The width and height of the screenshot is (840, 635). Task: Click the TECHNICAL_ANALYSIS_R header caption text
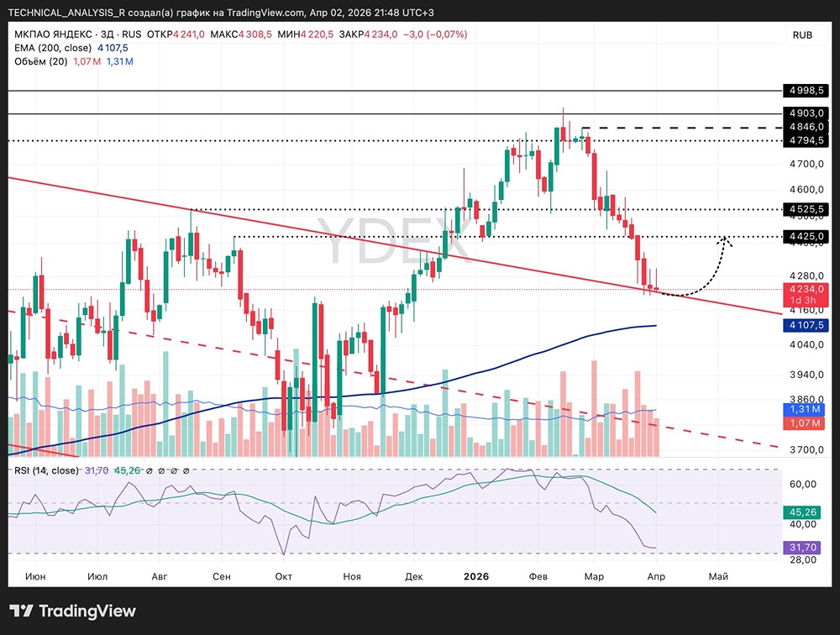tap(221, 13)
